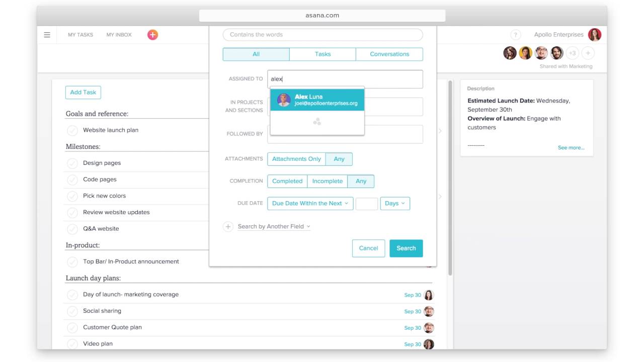The image size is (644, 362).
Task: Mark Video plan task complete
Action: tap(72, 344)
